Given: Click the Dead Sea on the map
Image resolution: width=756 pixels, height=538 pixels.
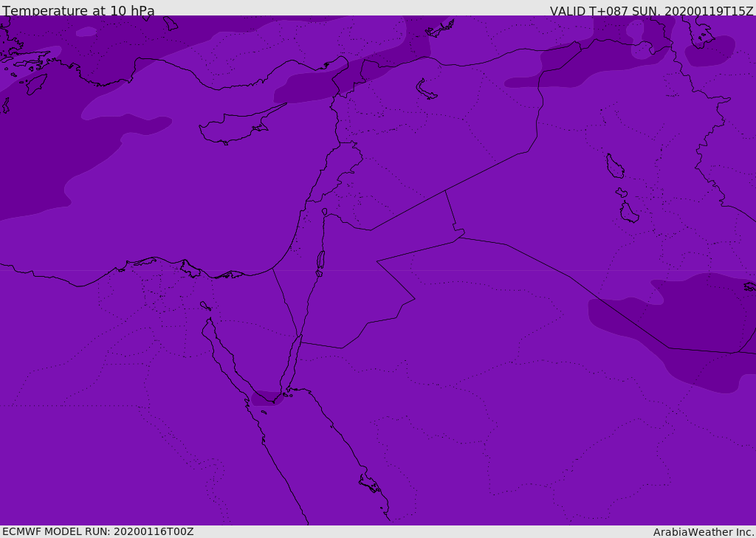Looking at the screenshot, I should [x=320, y=261].
